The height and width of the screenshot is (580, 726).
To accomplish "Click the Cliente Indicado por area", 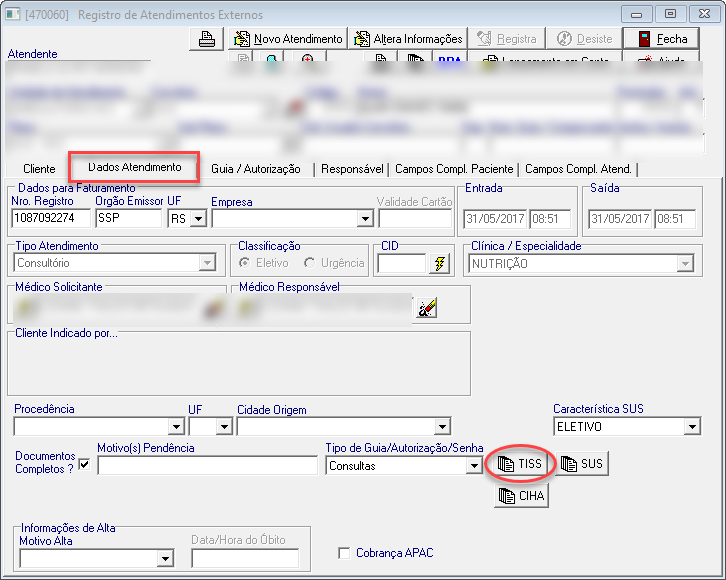I will (x=239, y=364).
